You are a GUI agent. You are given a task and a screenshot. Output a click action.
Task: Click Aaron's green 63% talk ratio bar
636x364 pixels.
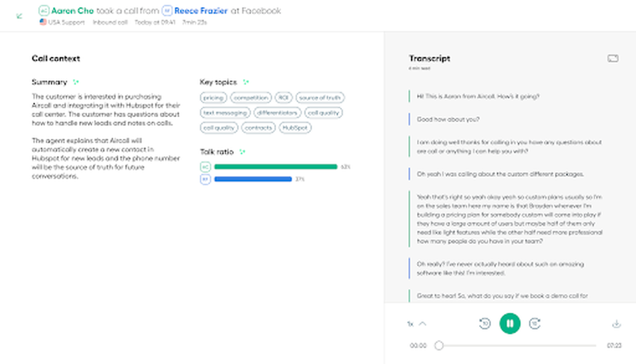click(276, 167)
